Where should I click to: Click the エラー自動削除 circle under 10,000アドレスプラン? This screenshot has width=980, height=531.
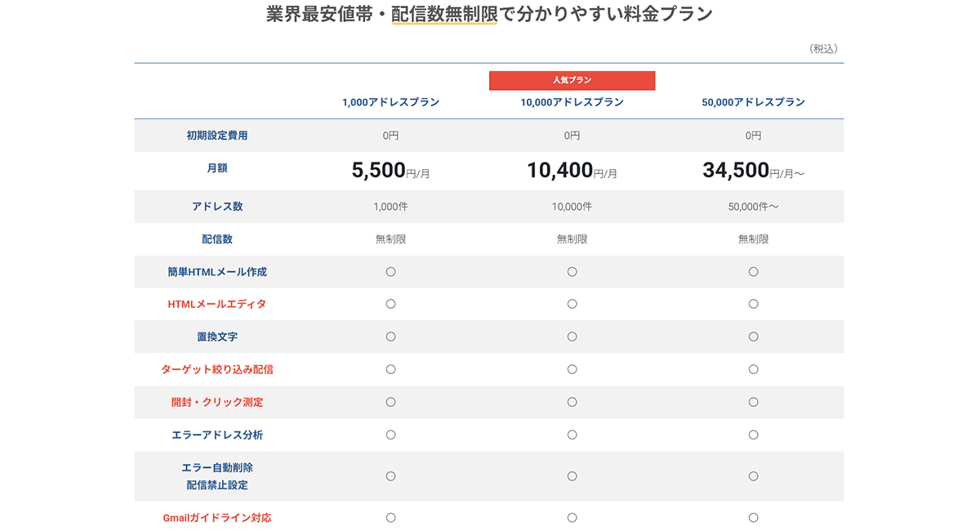pos(572,475)
